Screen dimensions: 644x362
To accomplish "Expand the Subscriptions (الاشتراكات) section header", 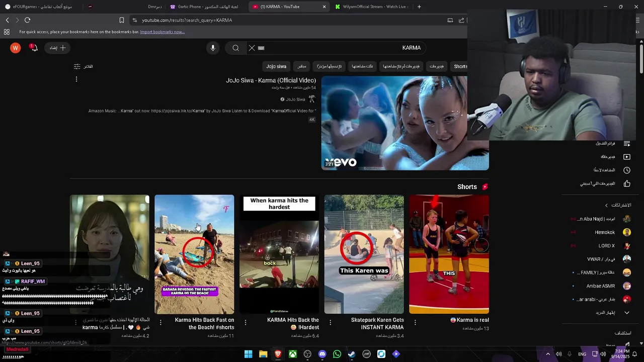I will (x=618, y=205).
